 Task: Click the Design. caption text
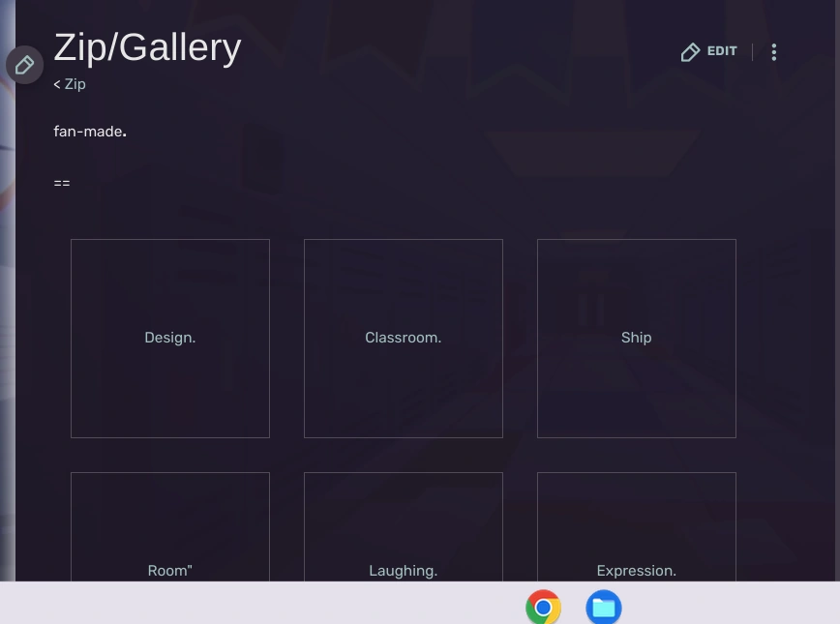coord(169,338)
